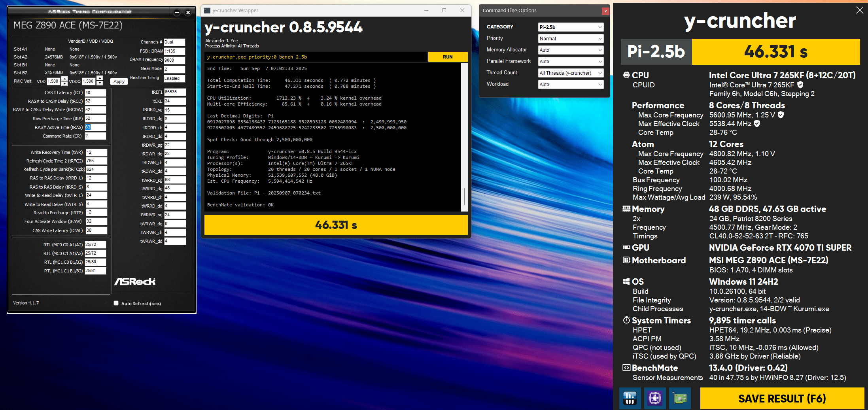Click the "Windows 11 24H2" OS value

pos(743,282)
